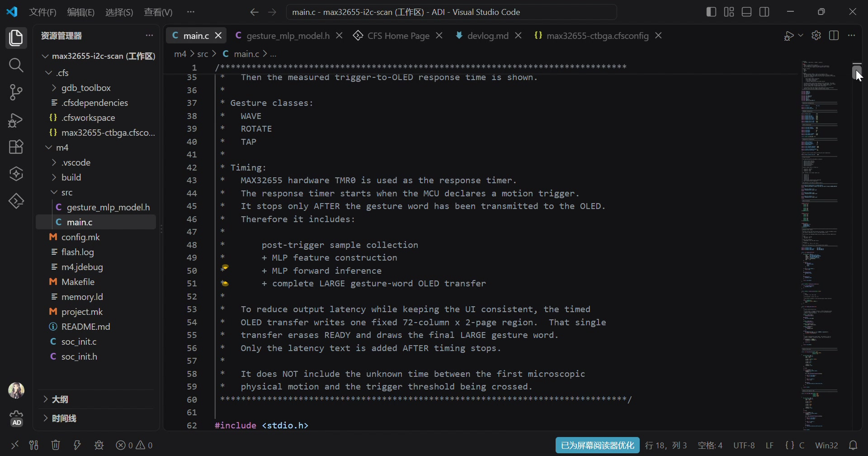Click the trash clean status bar icon
868x456 pixels.
pyautogui.click(x=56, y=445)
